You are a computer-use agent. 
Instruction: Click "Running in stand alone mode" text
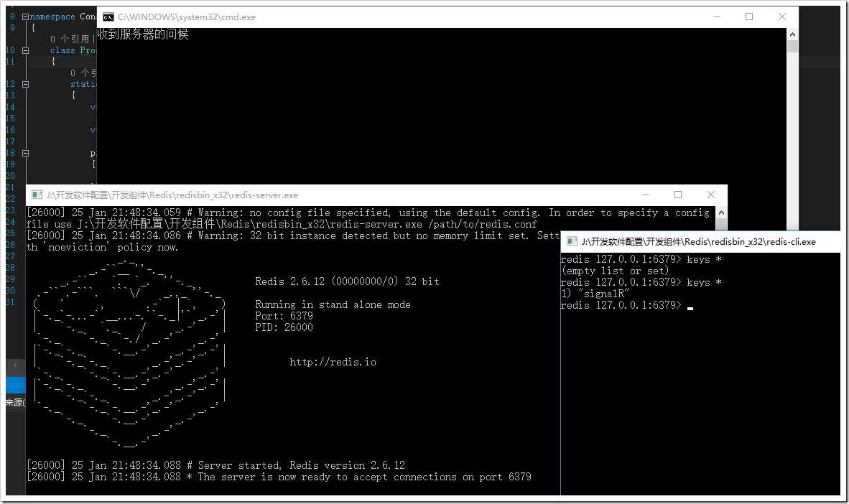333,304
